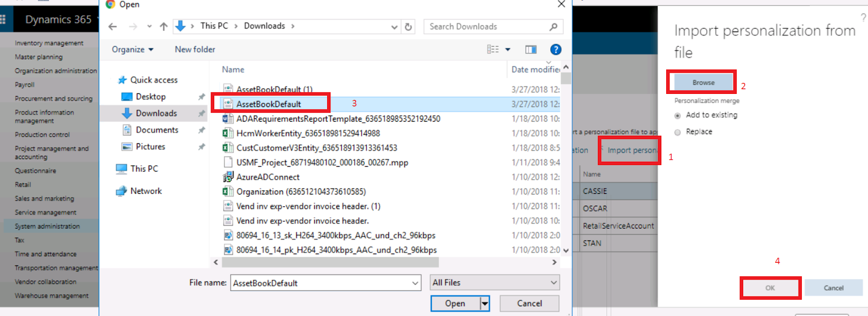Select Vend inv exp-vendor invoice header. (1) file
The height and width of the screenshot is (316, 868).
(x=308, y=206)
